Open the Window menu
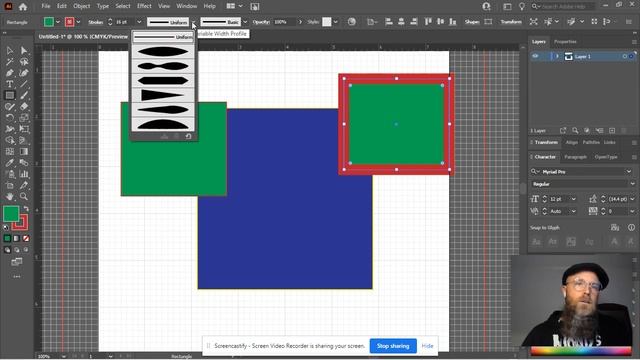This screenshot has height=360, width=640. click(187, 6)
